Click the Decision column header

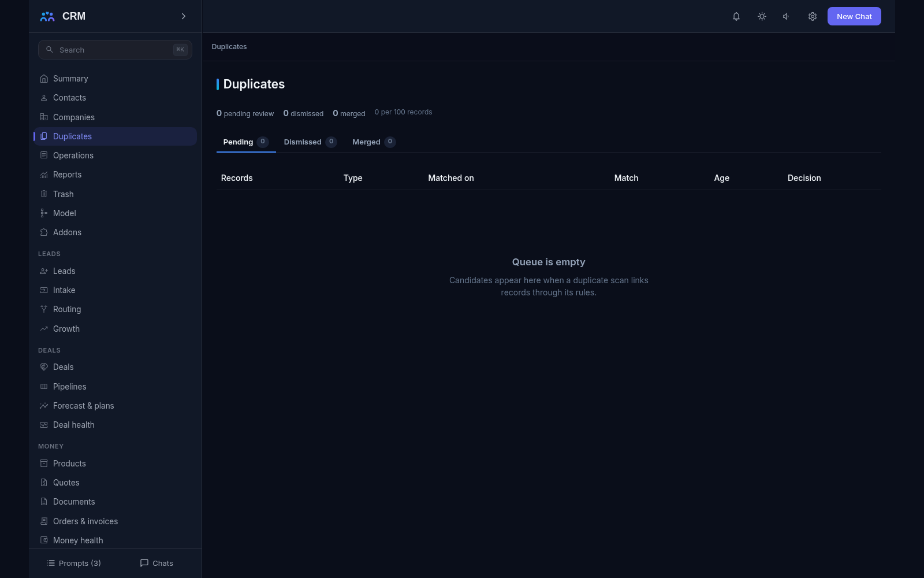(x=804, y=178)
